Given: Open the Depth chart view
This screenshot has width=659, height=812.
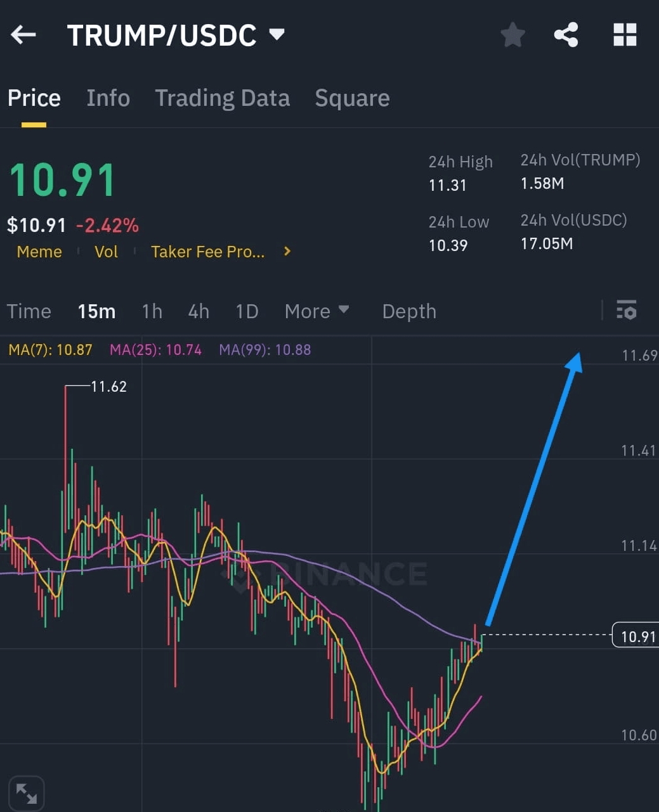Looking at the screenshot, I should 409,311.
